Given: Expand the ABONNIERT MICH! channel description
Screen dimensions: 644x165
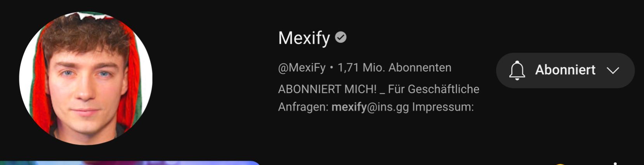Looking at the screenshot, I should click(379, 98).
